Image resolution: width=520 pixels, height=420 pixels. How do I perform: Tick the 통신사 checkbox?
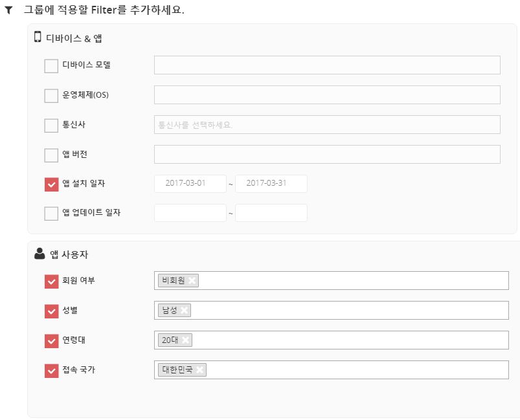tap(51, 126)
